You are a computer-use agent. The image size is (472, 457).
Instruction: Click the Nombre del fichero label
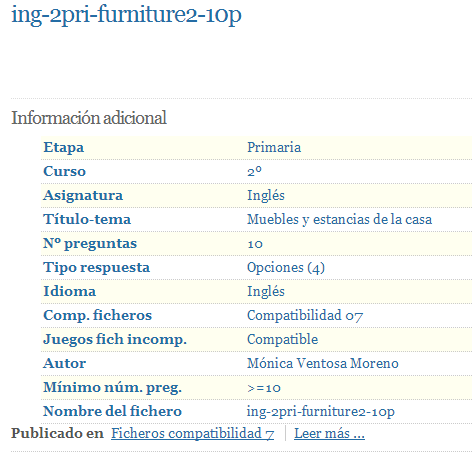coord(113,411)
